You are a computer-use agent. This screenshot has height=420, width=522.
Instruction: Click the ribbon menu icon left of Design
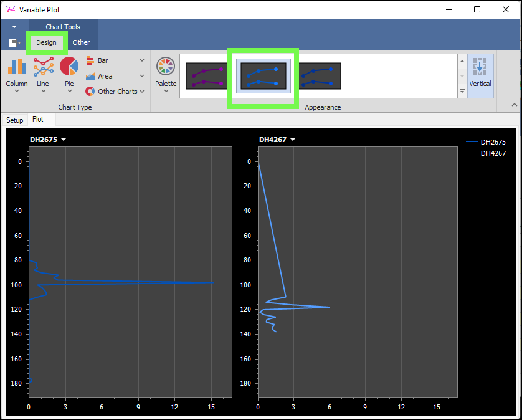click(12, 43)
